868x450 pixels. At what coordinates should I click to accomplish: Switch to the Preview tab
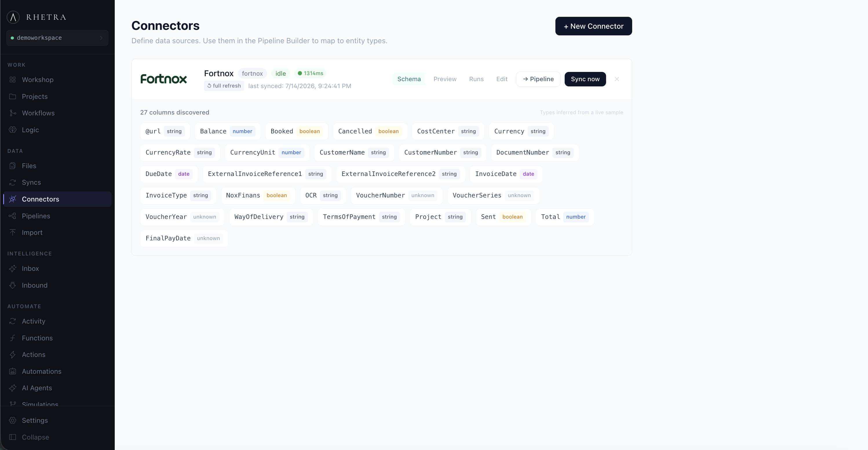click(445, 79)
